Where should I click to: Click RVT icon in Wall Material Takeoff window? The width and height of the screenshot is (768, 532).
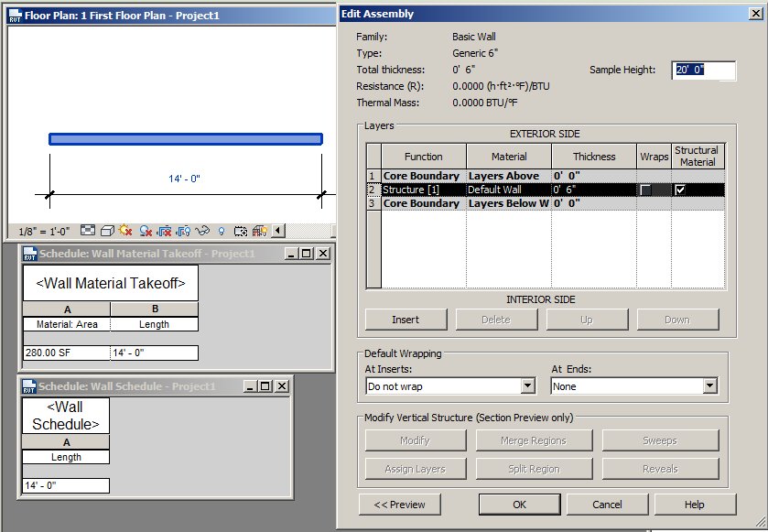click(30, 254)
